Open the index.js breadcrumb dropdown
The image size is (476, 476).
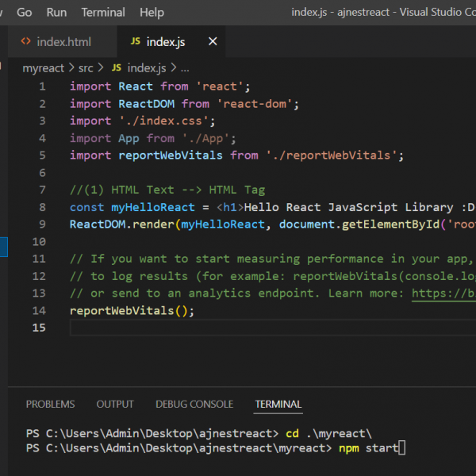pyautogui.click(x=147, y=68)
